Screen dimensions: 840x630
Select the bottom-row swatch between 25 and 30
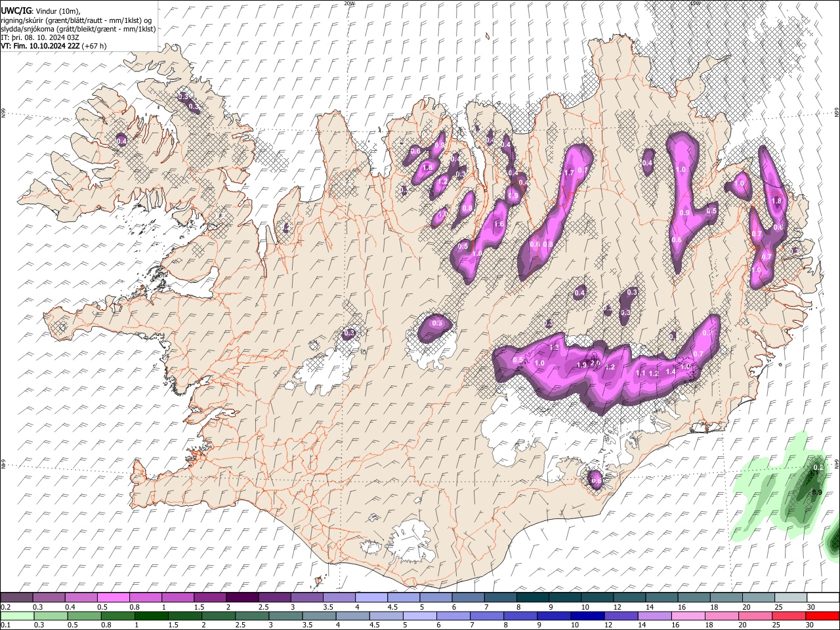(x=789, y=616)
